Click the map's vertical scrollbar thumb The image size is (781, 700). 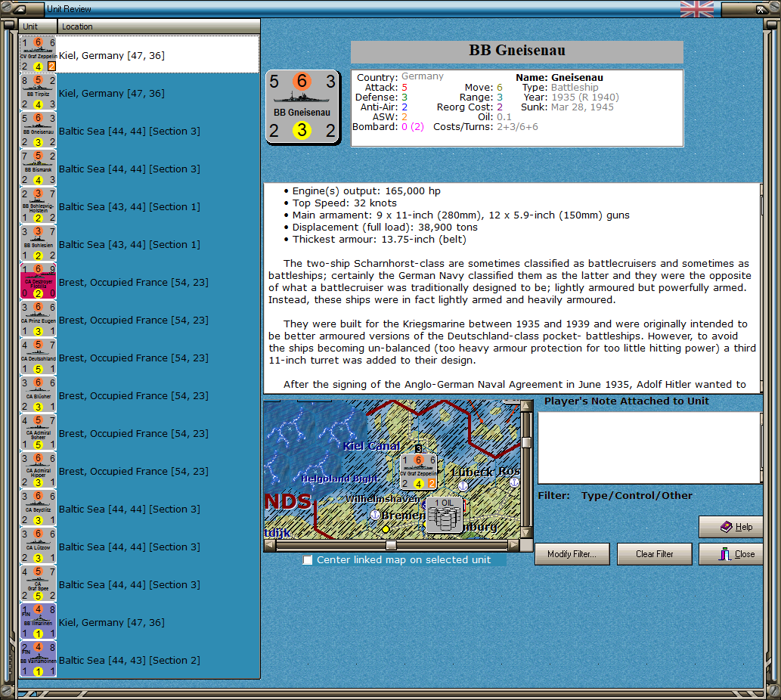coord(526,442)
